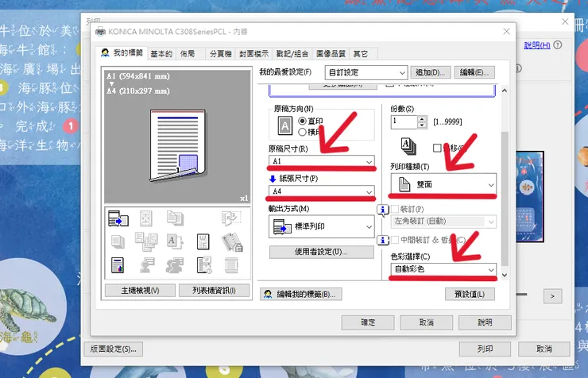Click the blue down arrow next to 紙張尺寸

coord(273,179)
